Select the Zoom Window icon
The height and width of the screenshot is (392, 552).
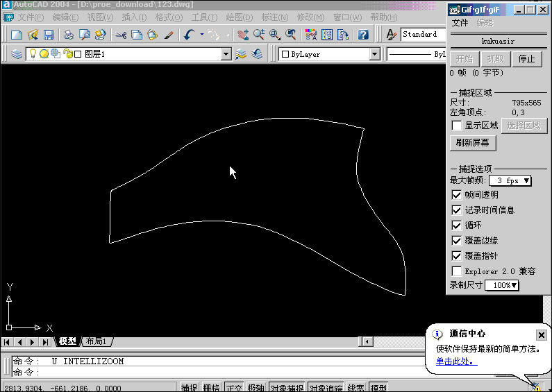(x=275, y=35)
